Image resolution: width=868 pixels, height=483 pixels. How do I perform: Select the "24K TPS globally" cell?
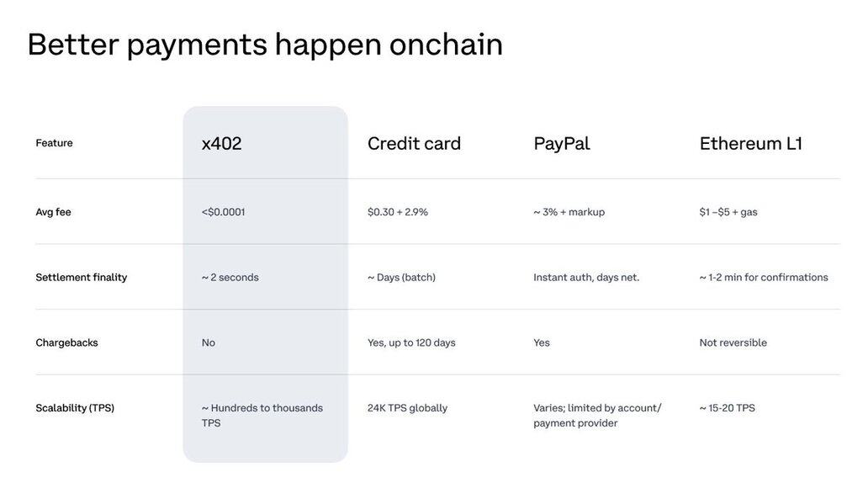click(407, 408)
